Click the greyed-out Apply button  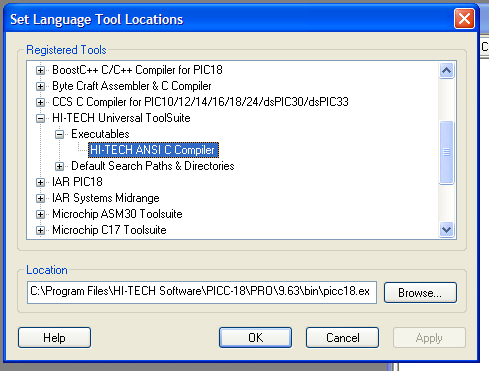(429, 338)
